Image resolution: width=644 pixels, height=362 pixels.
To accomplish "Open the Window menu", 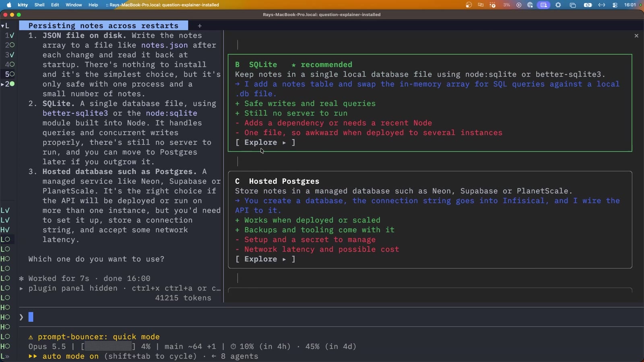I will pos(74,5).
